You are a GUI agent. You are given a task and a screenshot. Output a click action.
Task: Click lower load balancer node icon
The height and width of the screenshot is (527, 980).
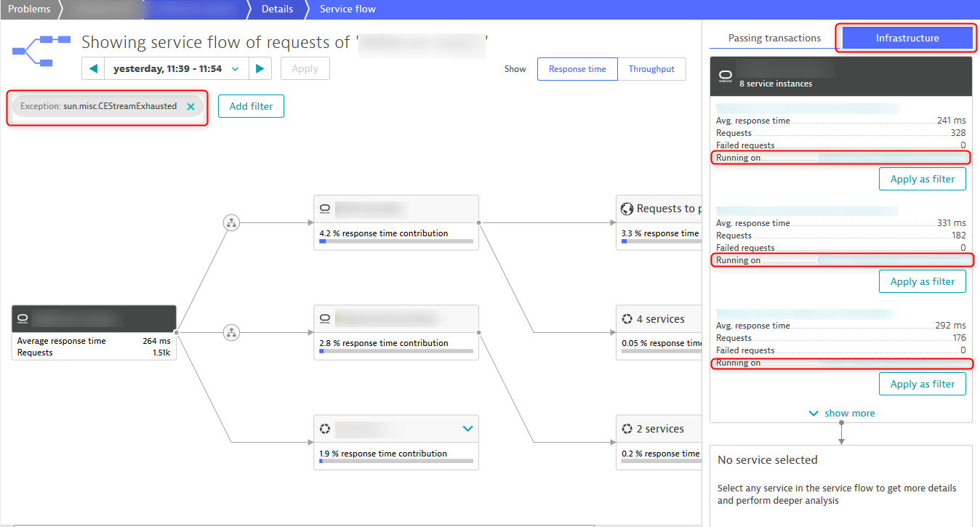click(x=231, y=333)
